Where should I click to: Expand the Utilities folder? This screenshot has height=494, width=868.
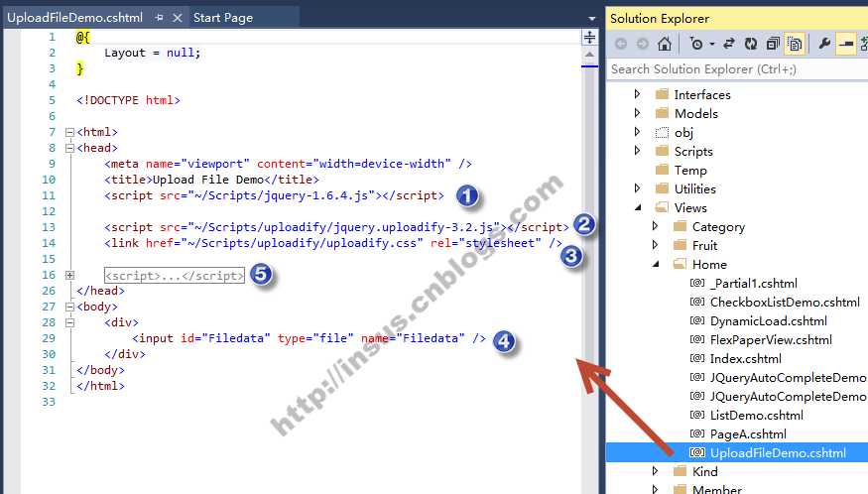coord(637,188)
